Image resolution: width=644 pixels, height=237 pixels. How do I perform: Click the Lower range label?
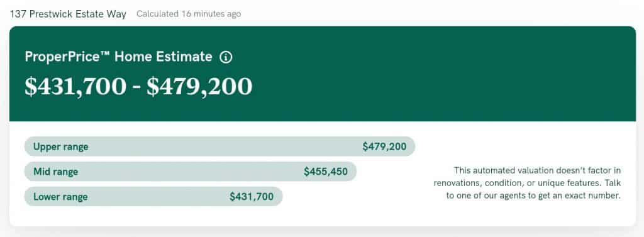pos(60,197)
